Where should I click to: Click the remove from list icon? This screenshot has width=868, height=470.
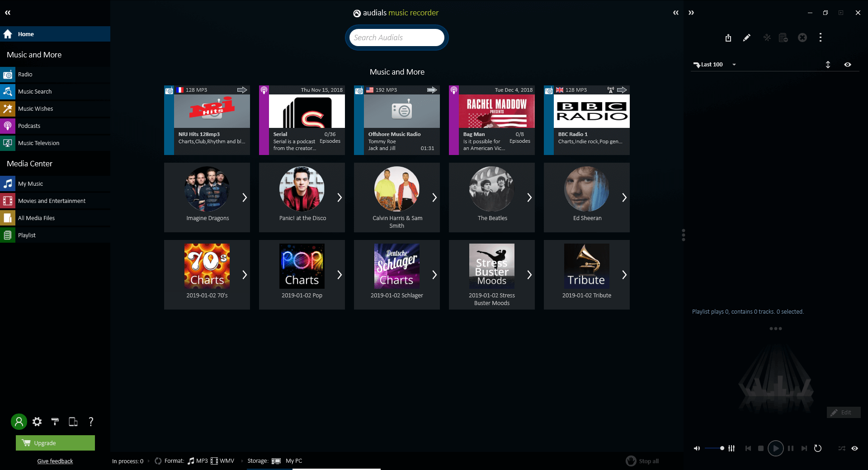783,38
